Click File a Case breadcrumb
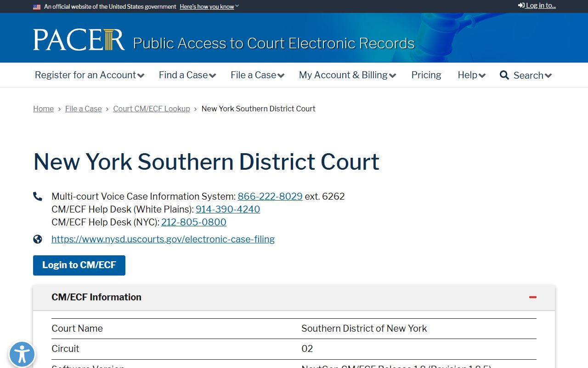Image resolution: width=588 pixels, height=368 pixels. tap(84, 109)
